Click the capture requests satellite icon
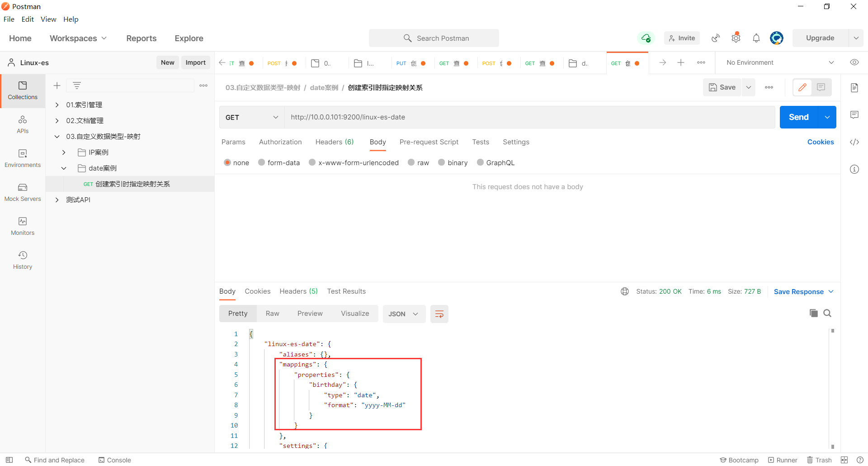868x466 pixels. tap(716, 38)
